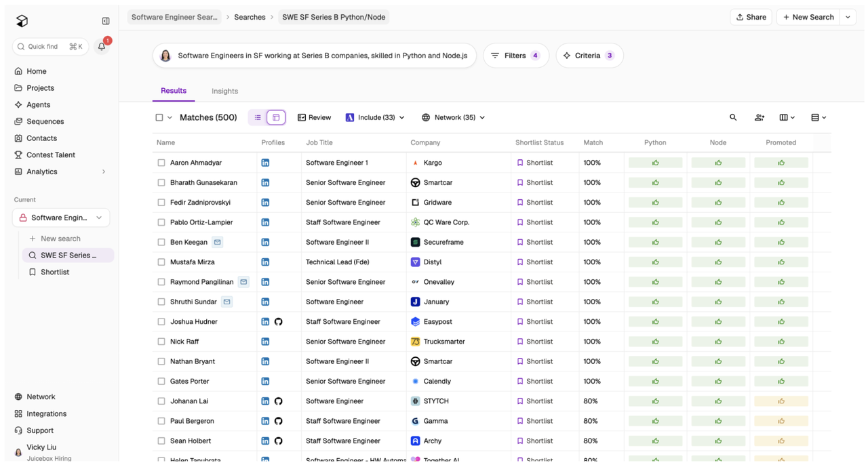Click the search query description box
The width and height of the screenshot is (868, 469).
click(x=315, y=56)
